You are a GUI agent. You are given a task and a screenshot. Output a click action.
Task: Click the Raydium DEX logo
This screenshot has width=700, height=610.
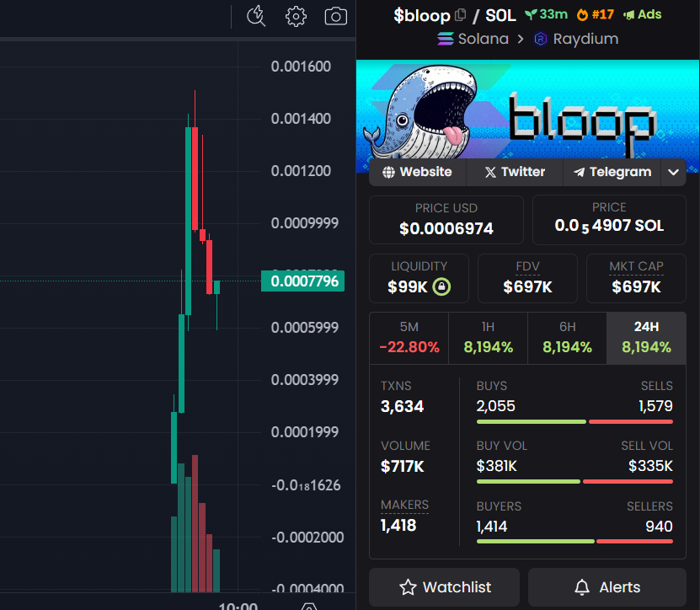tap(541, 39)
